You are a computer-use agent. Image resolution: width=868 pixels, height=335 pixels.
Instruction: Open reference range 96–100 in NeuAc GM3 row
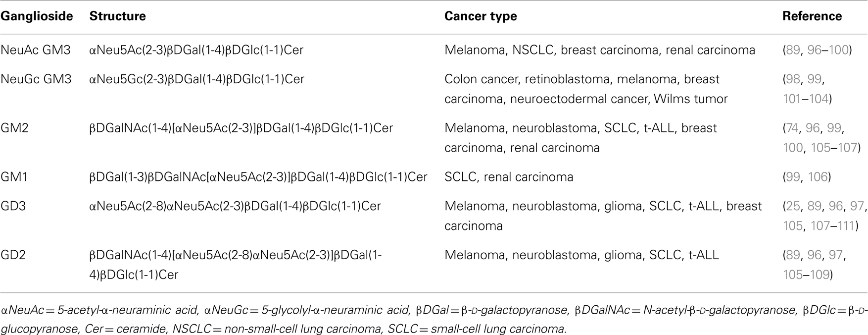pos(828,50)
